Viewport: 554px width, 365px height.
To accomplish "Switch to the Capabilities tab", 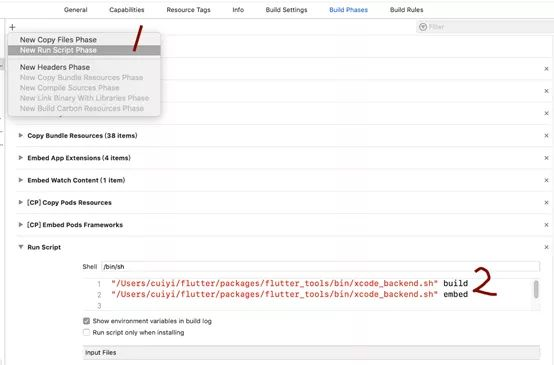I will pyautogui.click(x=127, y=10).
